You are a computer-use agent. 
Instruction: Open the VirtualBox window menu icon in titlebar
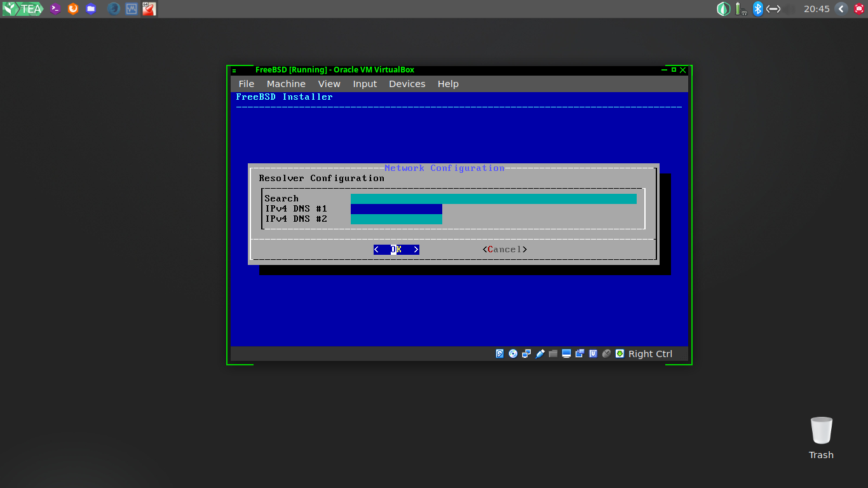click(x=234, y=70)
